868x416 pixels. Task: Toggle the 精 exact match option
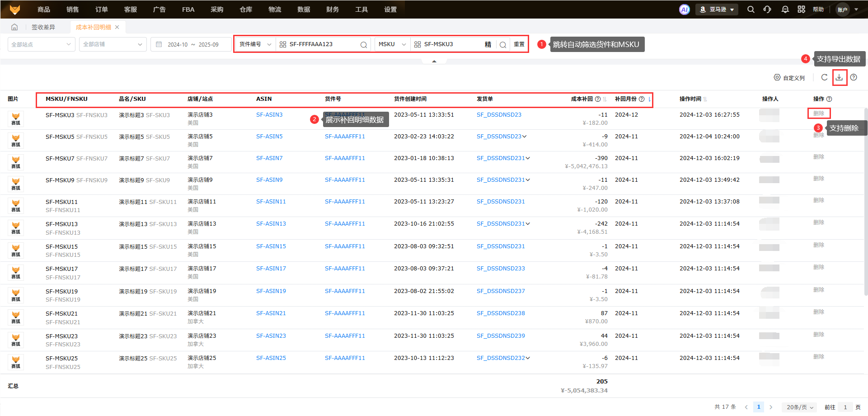pyautogui.click(x=488, y=45)
